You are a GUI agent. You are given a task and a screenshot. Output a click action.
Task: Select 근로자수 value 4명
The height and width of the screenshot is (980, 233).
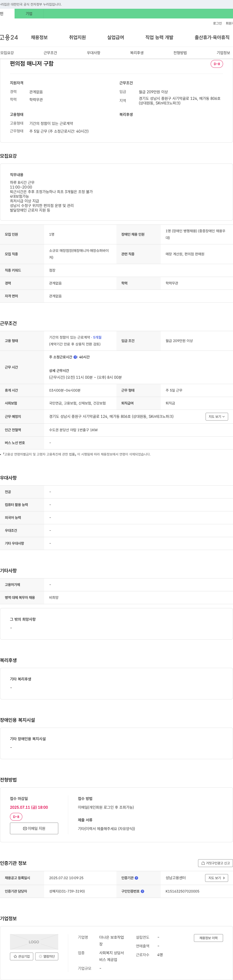(160, 954)
